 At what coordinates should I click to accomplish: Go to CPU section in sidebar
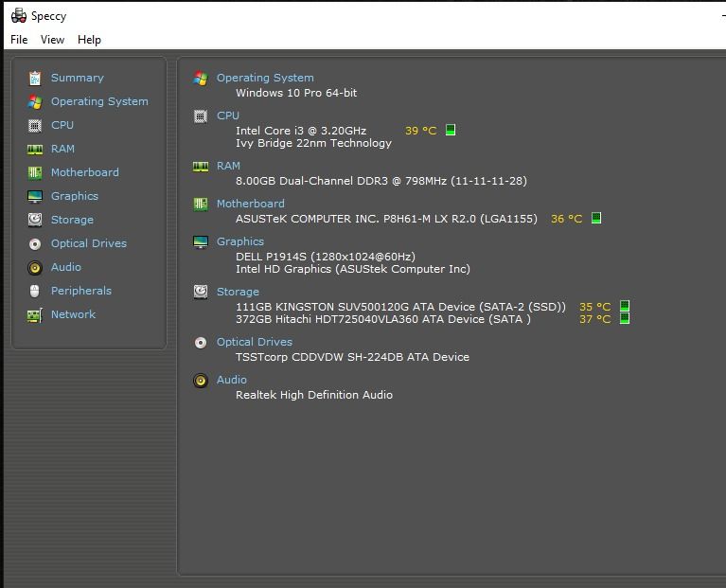pos(62,125)
